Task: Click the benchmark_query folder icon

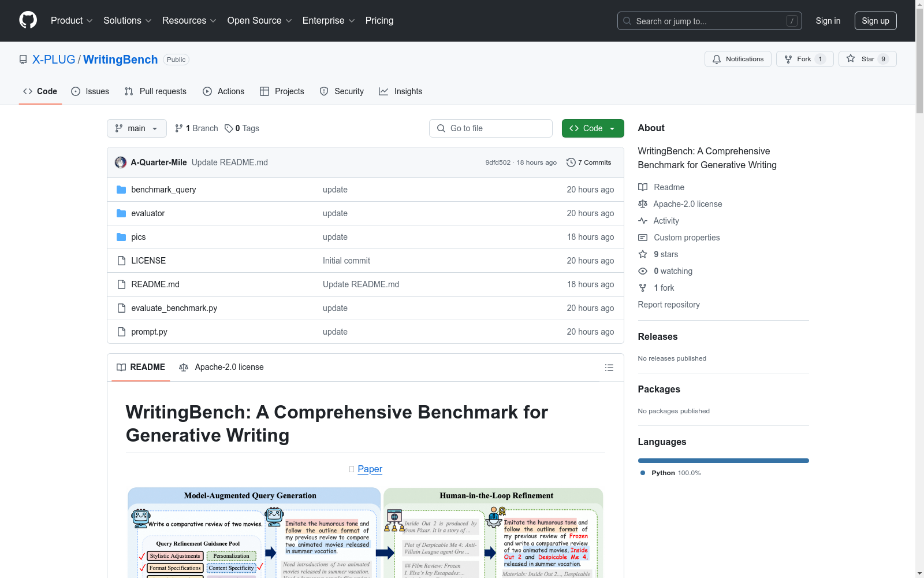Action: tap(121, 190)
